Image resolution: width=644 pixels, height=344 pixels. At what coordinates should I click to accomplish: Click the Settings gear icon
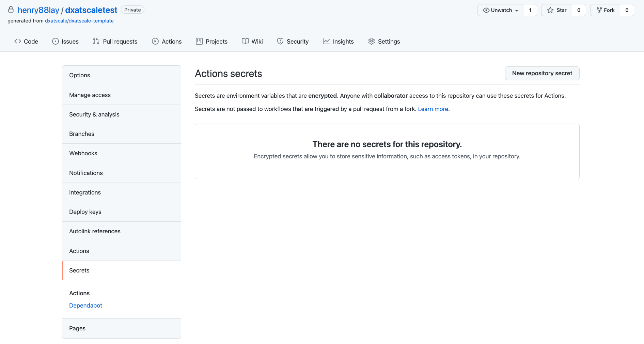[372, 41]
